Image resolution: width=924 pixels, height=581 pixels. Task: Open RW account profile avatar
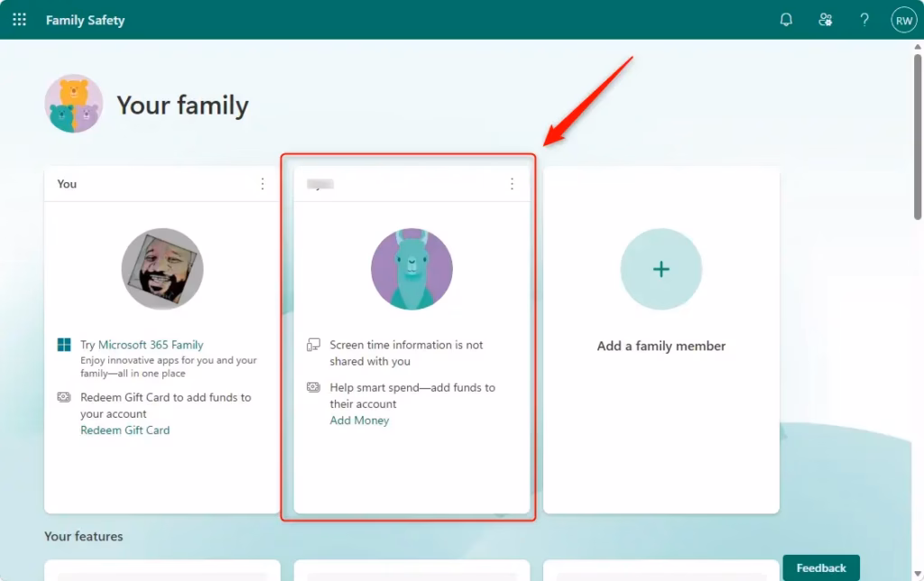903,20
